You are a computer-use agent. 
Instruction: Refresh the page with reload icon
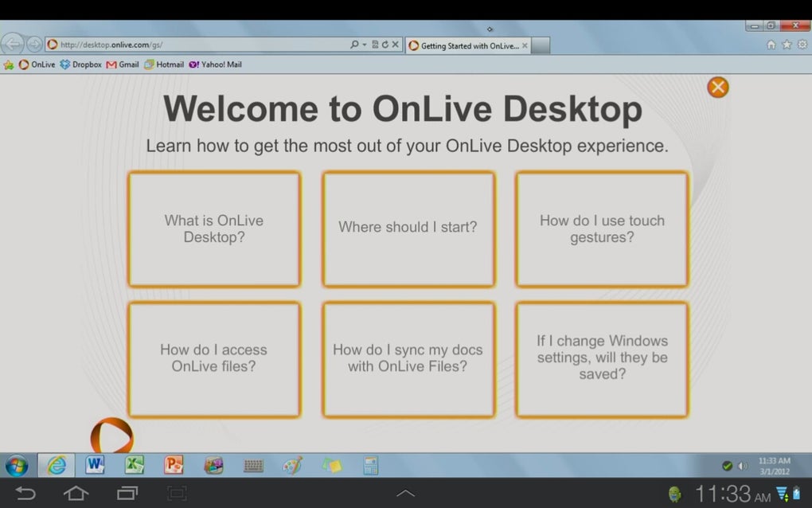(385, 45)
